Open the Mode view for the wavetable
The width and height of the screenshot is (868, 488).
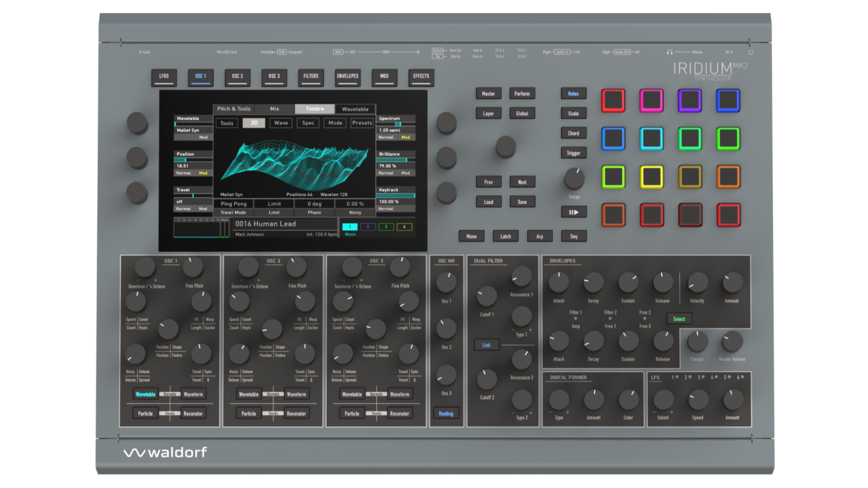335,123
